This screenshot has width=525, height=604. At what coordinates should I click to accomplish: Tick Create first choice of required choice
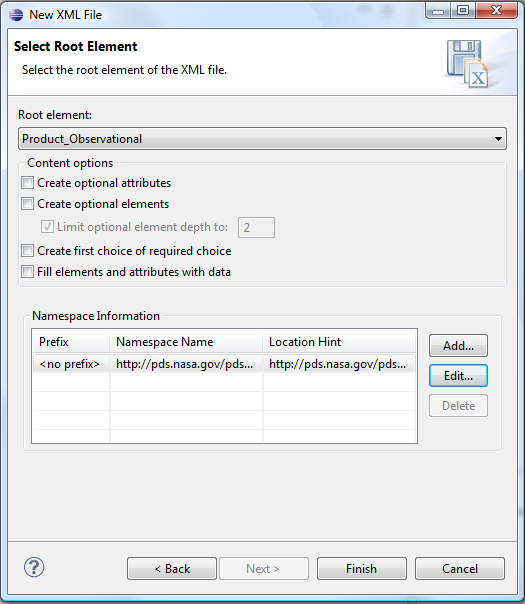(27, 251)
